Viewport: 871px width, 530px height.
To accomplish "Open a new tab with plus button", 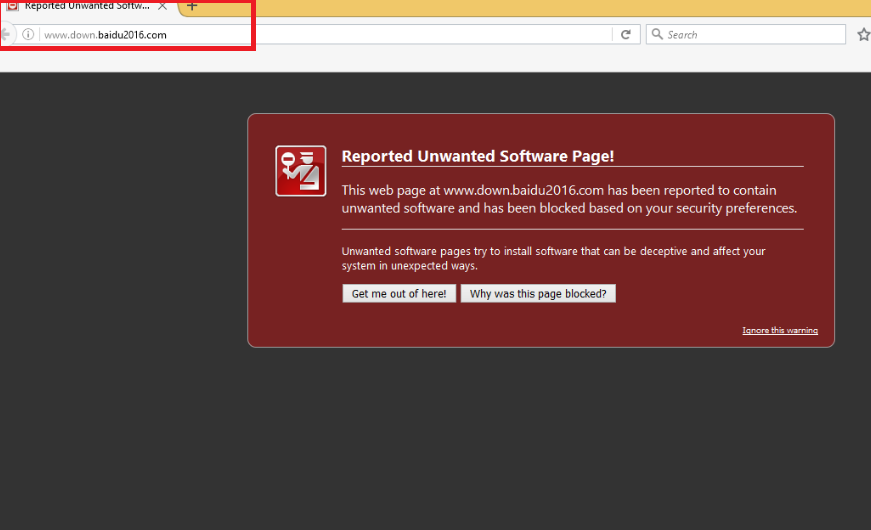I will pos(192,6).
